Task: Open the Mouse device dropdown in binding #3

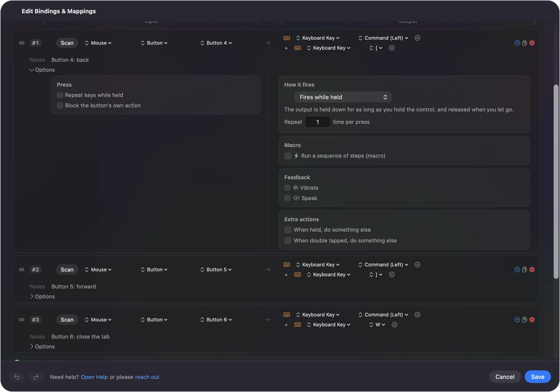Action: tap(98, 320)
